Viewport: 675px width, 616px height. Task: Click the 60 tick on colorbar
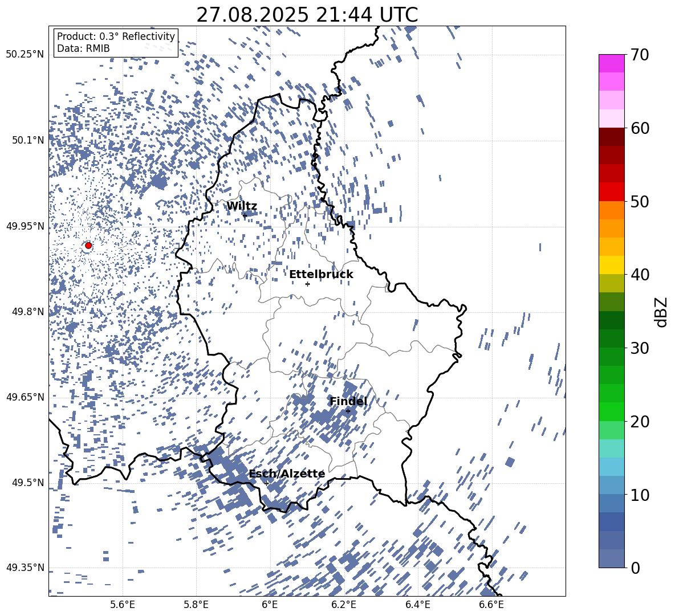(x=639, y=128)
